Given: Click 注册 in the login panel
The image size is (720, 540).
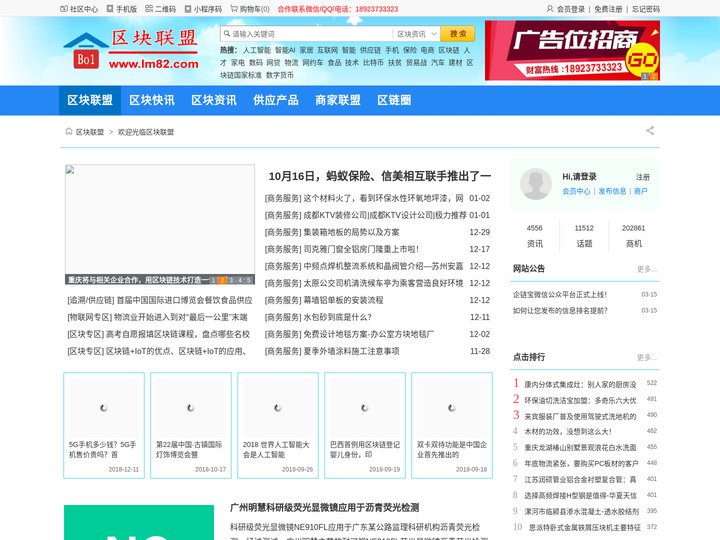Looking at the screenshot, I should (x=643, y=177).
